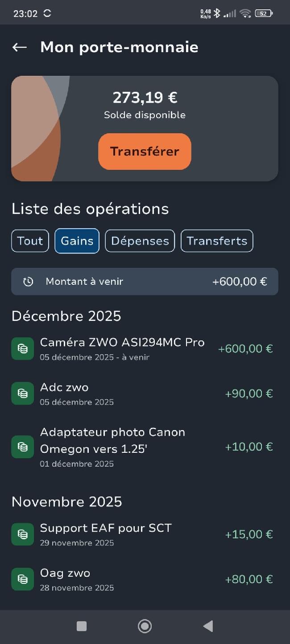Tap the coin icon next to Adc zwo
The image size is (290, 644).
(22, 393)
